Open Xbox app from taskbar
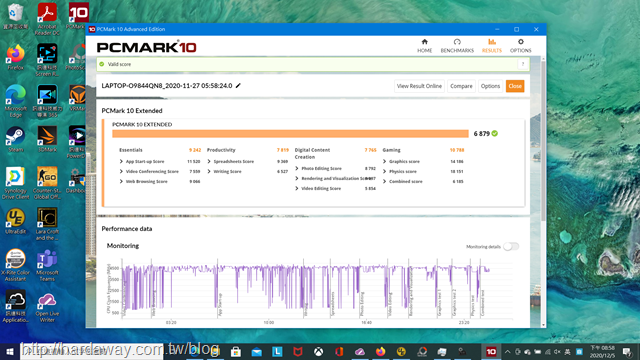 pos(318,351)
